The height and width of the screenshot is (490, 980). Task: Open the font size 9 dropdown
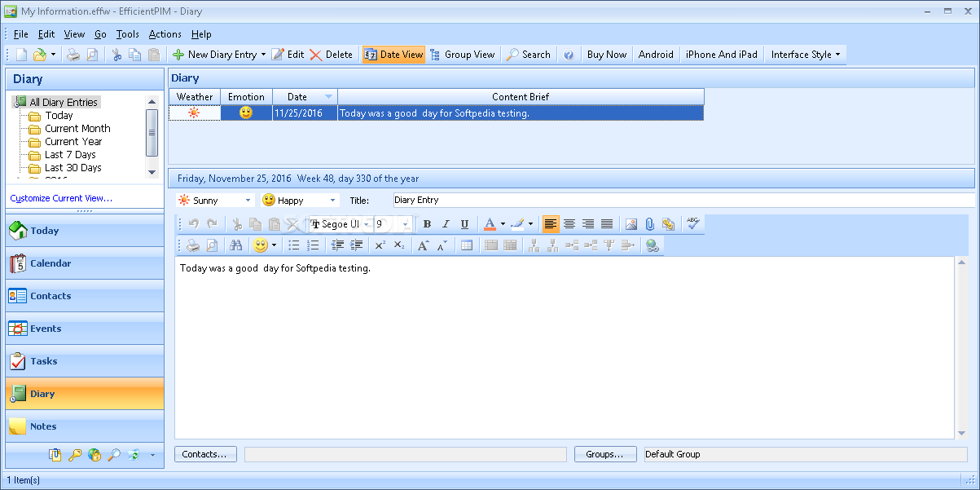pyautogui.click(x=406, y=224)
